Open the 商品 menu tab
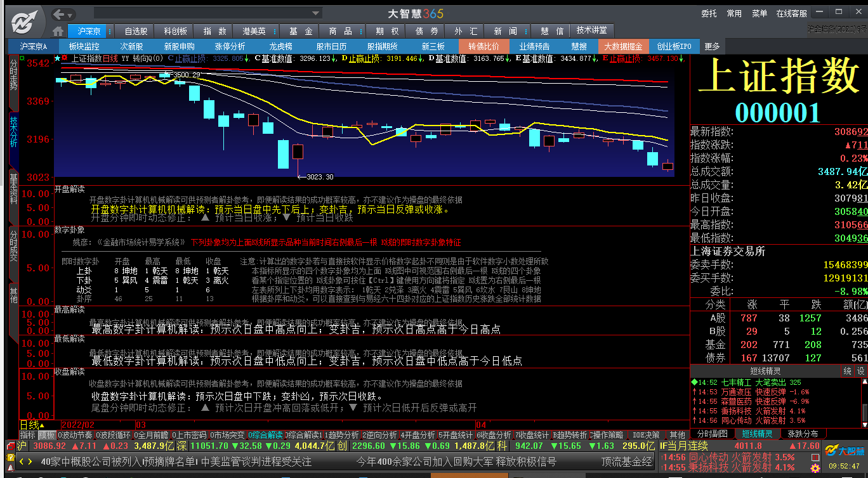 pos(340,31)
